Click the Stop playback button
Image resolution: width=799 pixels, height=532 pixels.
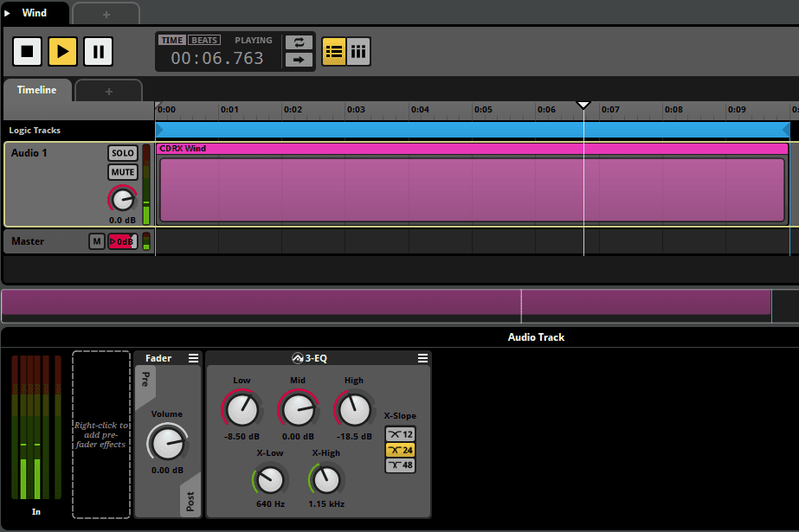coord(27,52)
